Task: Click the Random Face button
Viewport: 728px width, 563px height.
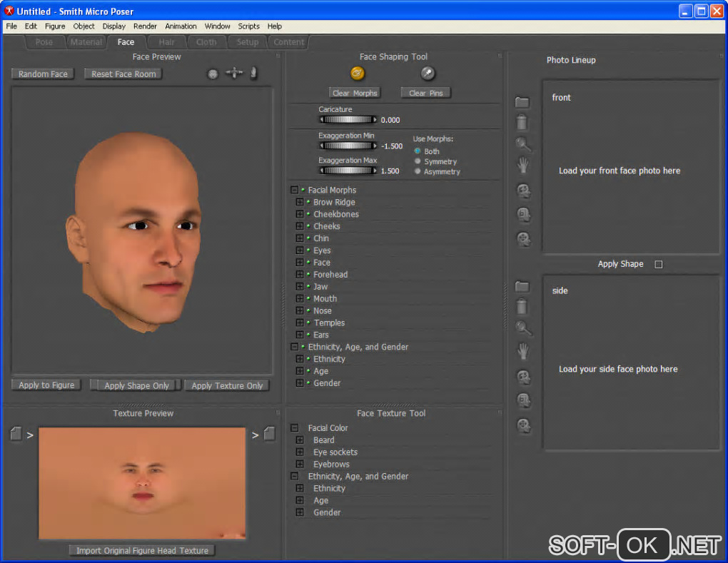Action: (x=44, y=74)
